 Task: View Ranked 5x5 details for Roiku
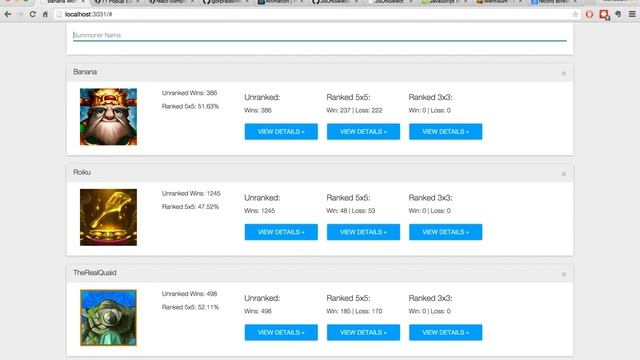coord(363,232)
